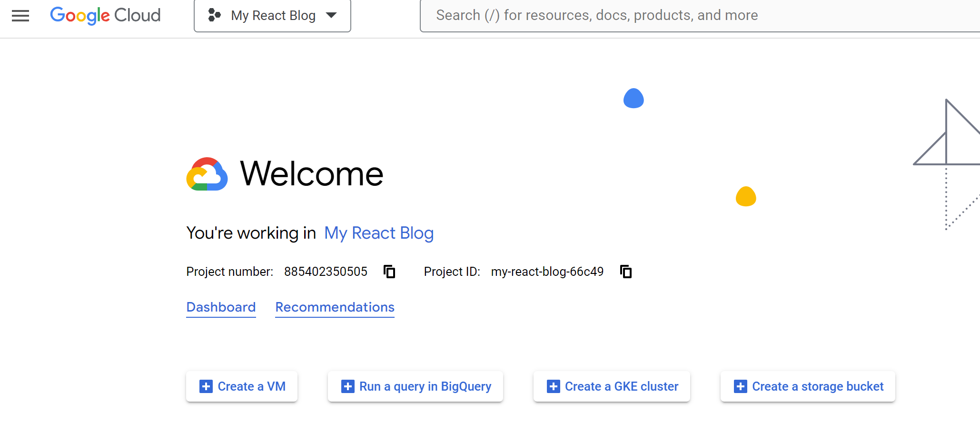The height and width of the screenshot is (424, 980).
Task: Click Run a query in BigQuery
Action: pyautogui.click(x=416, y=386)
